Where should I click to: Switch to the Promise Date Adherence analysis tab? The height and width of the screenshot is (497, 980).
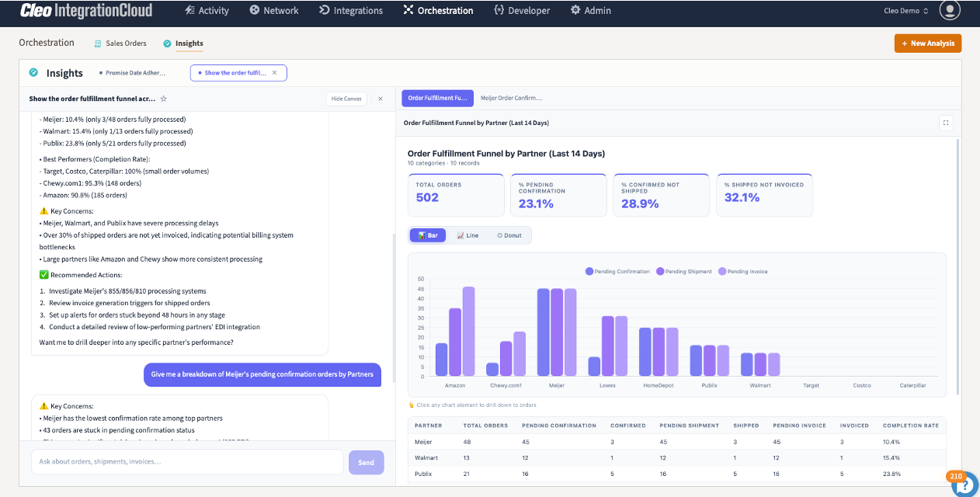pos(132,73)
